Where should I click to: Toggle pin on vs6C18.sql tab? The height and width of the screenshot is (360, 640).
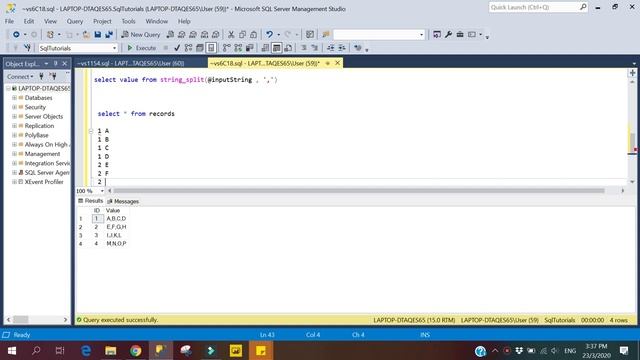coord(327,63)
